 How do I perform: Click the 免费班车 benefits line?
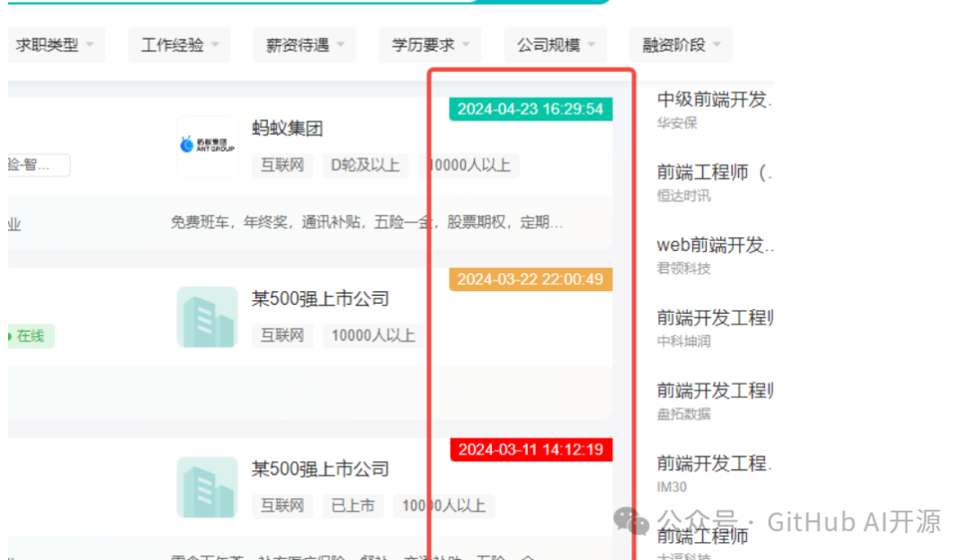(367, 223)
